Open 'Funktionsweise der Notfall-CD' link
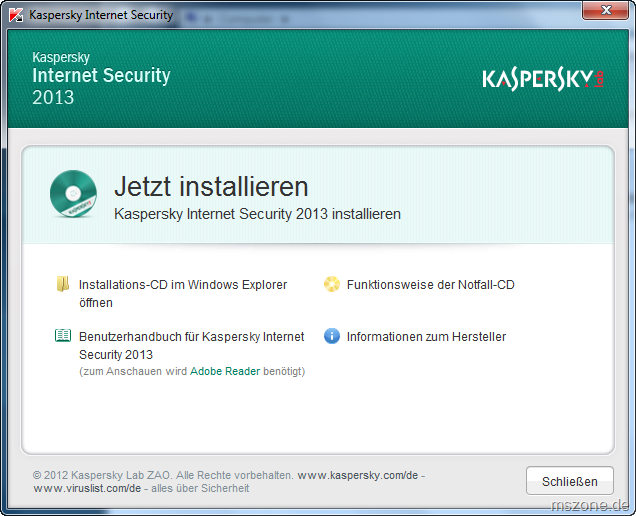 [x=430, y=285]
